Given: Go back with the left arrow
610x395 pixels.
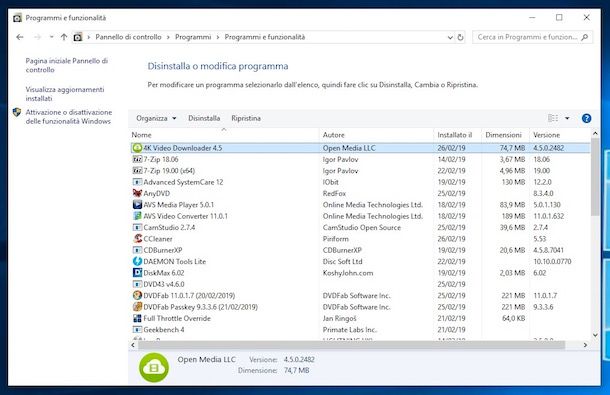Looking at the screenshot, I should coord(20,37).
